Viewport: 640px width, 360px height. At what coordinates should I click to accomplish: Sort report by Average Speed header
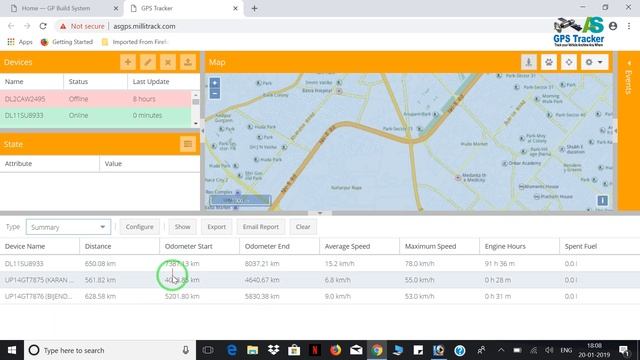tap(360, 246)
